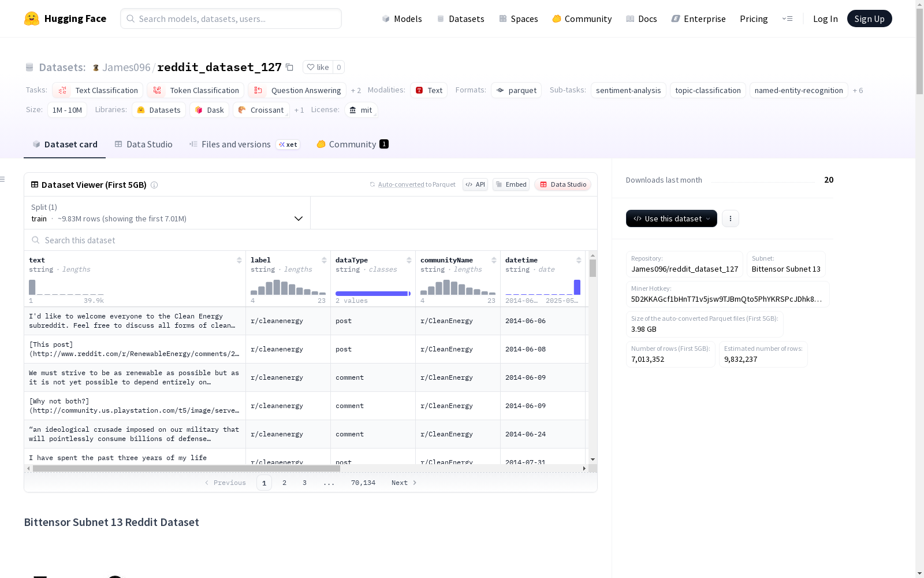Viewport: 924px width, 578px height.
Task: Click the 1M - 10M size tag
Action: pyautogui.click(x=67, y=110)
